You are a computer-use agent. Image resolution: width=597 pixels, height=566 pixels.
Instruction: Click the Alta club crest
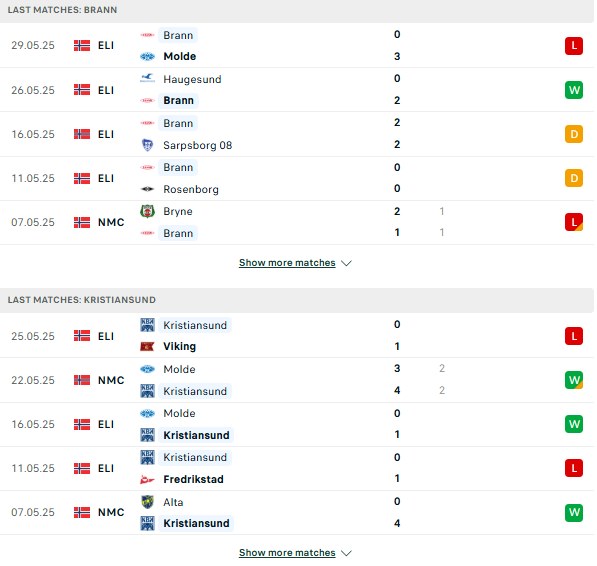pyautogui.click(x=147, y=502)
